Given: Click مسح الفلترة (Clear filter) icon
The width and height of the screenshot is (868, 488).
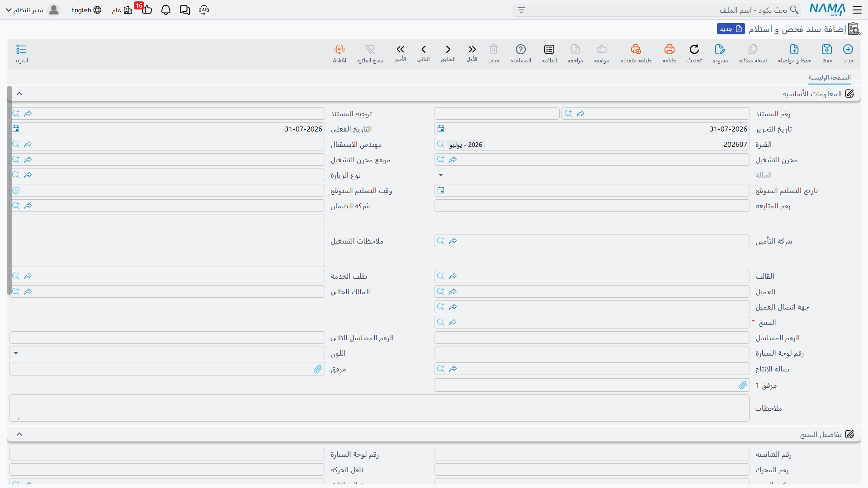Looking at the screenshot, I should click(370, 50).
